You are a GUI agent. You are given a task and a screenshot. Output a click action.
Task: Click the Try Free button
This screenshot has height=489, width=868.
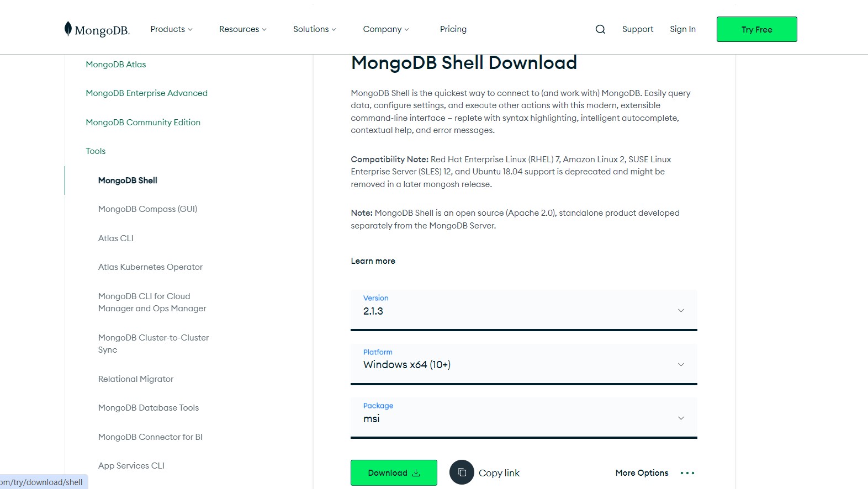[x=756, y=29]
